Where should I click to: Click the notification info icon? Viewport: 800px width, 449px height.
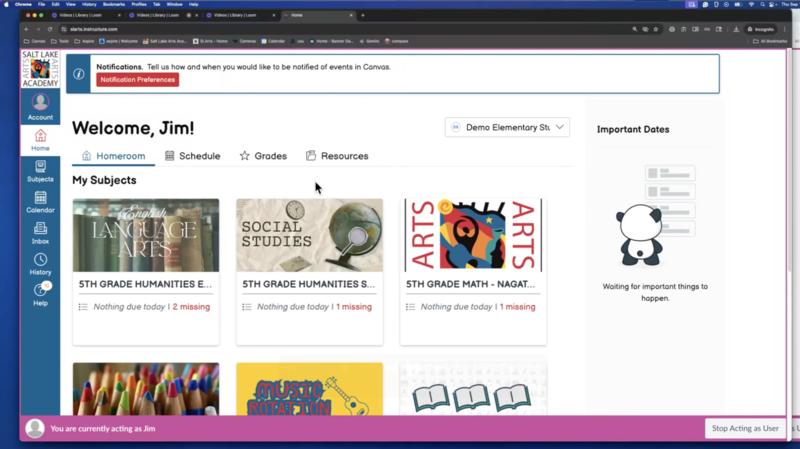[79, 74]
